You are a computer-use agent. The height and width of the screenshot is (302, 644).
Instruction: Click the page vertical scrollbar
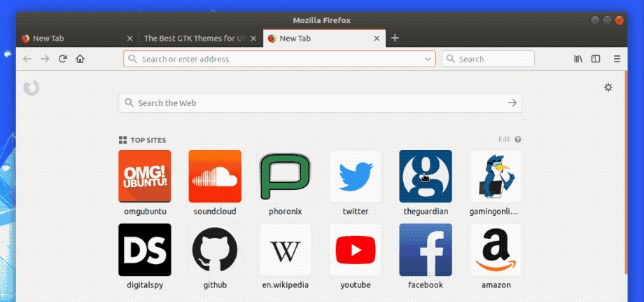626,172
